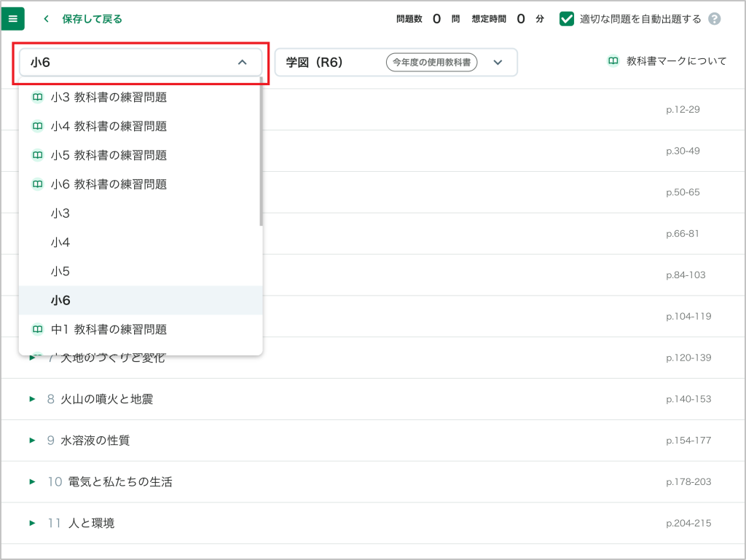Choose plain 小4 option in list
This screenshot has height=560, width=746.
point(141,242)
